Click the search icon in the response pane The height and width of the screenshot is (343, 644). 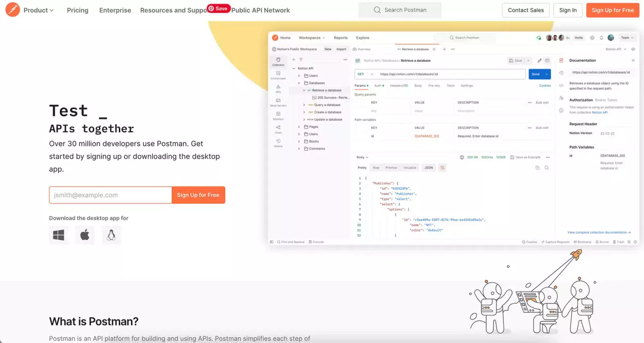547,167
